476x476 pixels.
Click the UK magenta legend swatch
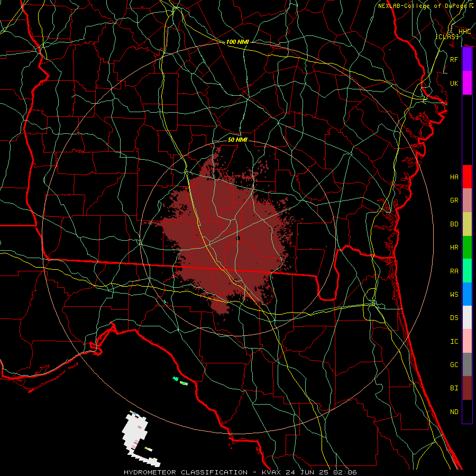click(x=467, y=83)
